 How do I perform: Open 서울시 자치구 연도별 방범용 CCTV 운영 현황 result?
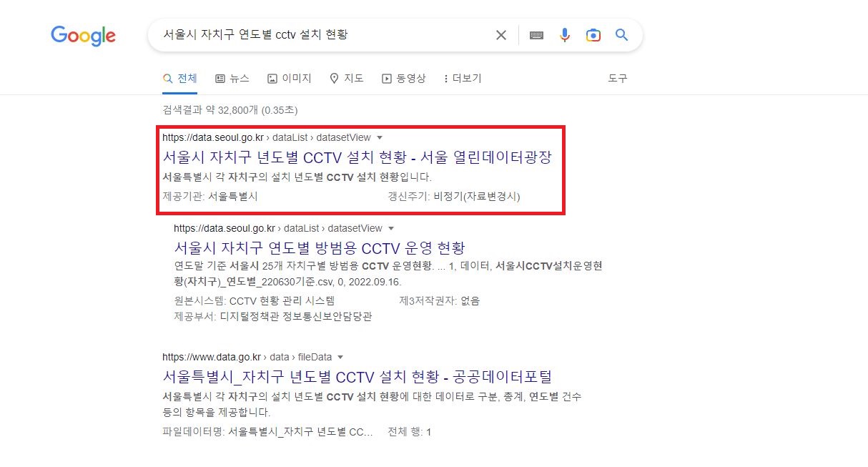point(320,248)
